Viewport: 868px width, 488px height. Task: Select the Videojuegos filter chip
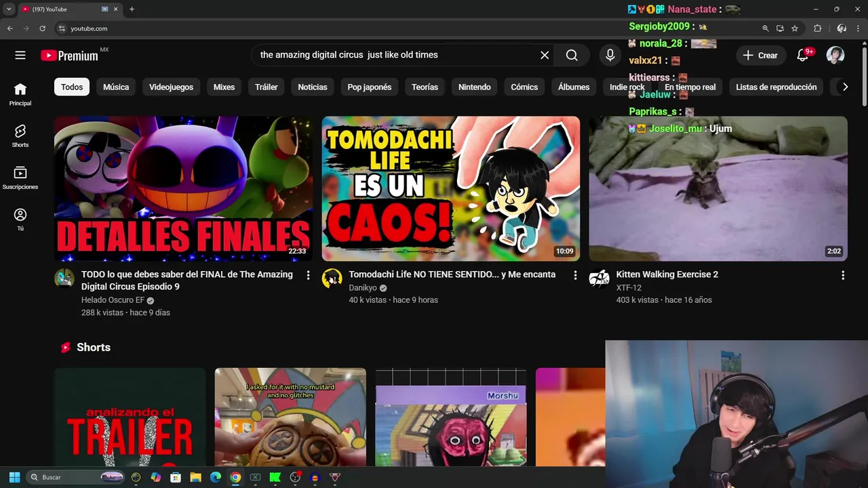tap(171, 87)
